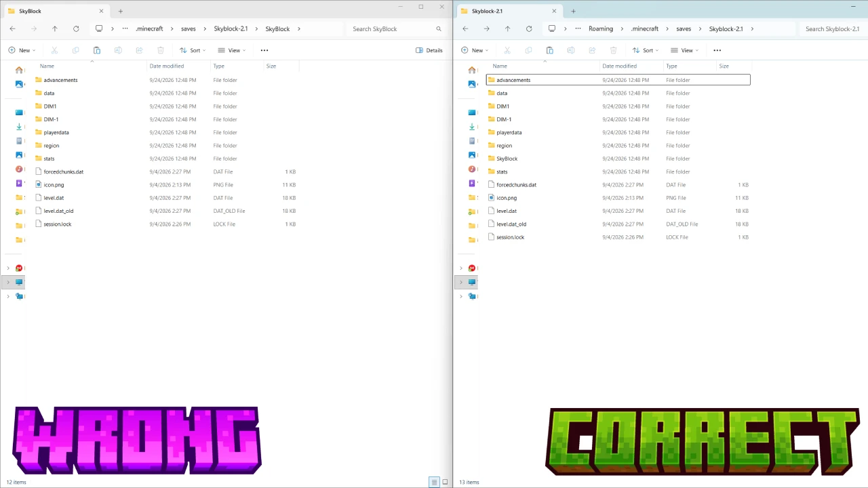The image size is (868, 488).
Task: Focus the Search Skyblock-2.1 box
Action: pos(833,28)
